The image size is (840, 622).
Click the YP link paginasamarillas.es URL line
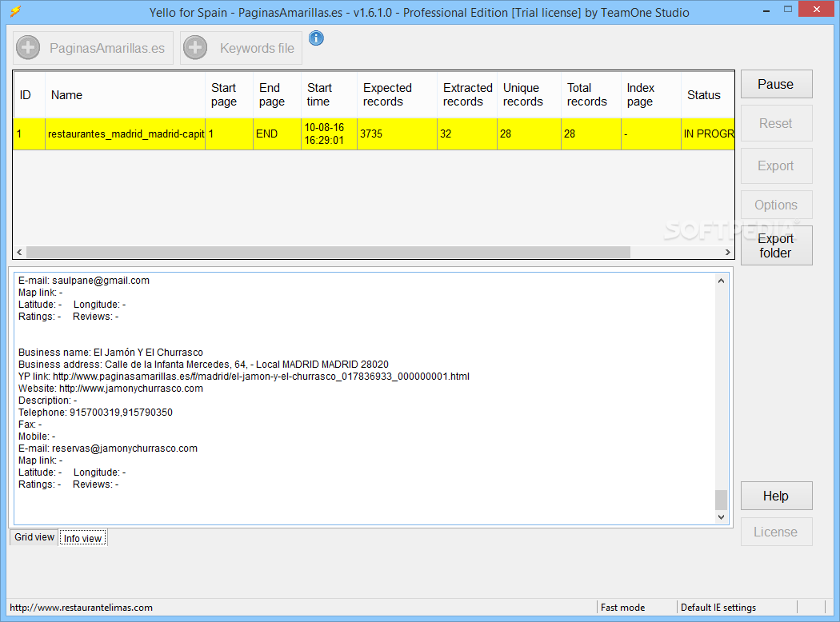pos(244,377)
